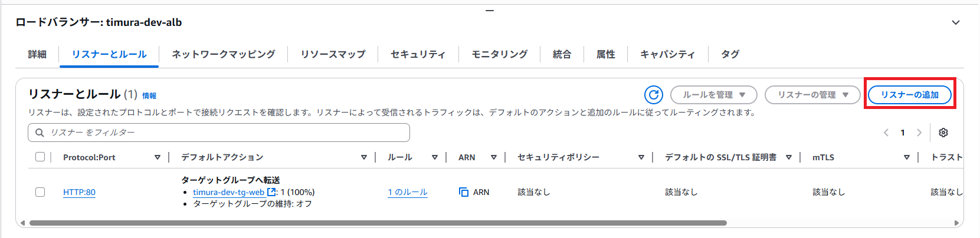The image size is (980, 238).
Task: Go to the next page arrow
Action: [919, 133]
